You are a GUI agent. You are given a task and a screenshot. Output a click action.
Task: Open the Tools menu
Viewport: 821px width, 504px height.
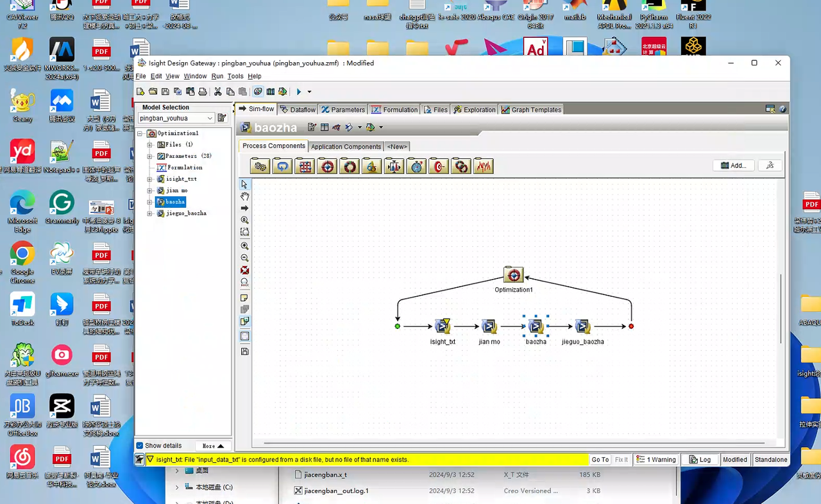(x=235, y=76)
